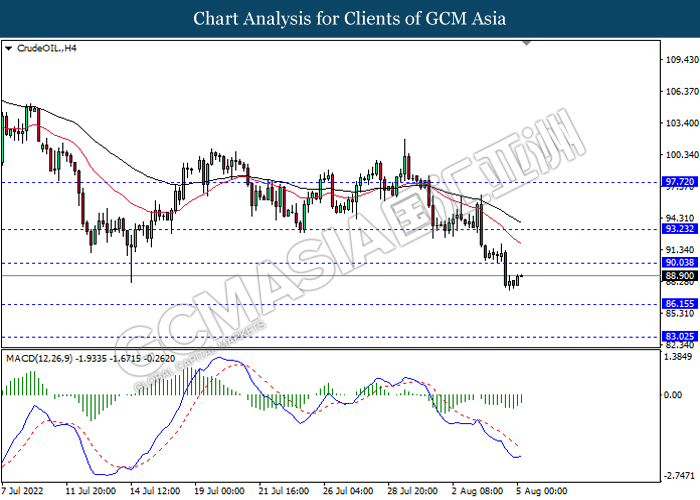
Task: Select the 83.025 support level label
Action: coord(680,337)
